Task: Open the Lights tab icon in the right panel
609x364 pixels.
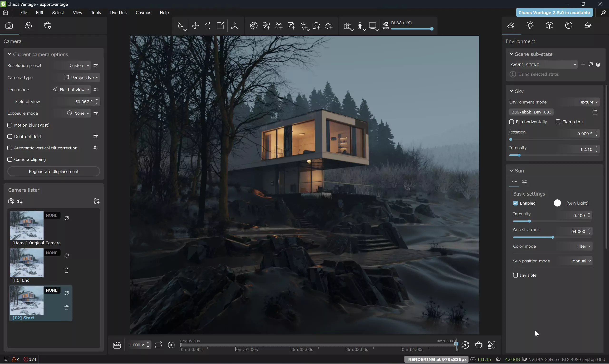Action: point(530,25)
